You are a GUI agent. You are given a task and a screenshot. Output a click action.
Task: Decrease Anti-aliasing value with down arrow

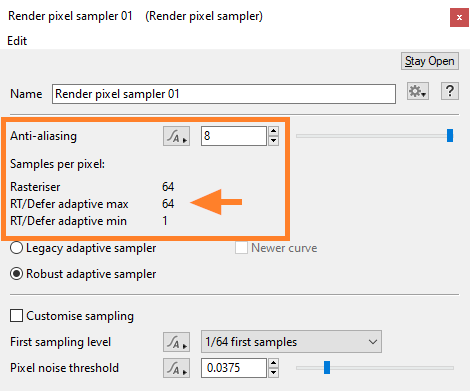274,141
